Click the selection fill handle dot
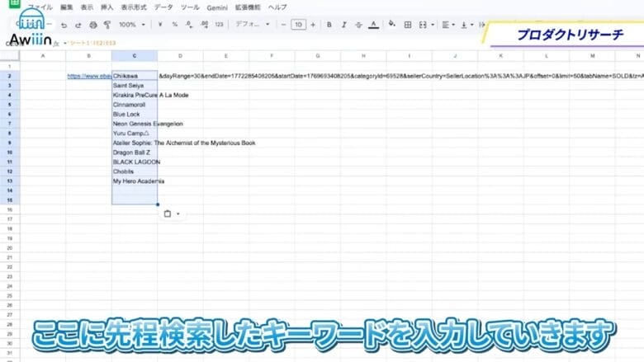Screen dimensions: 644x362 (x=158, y=205)
